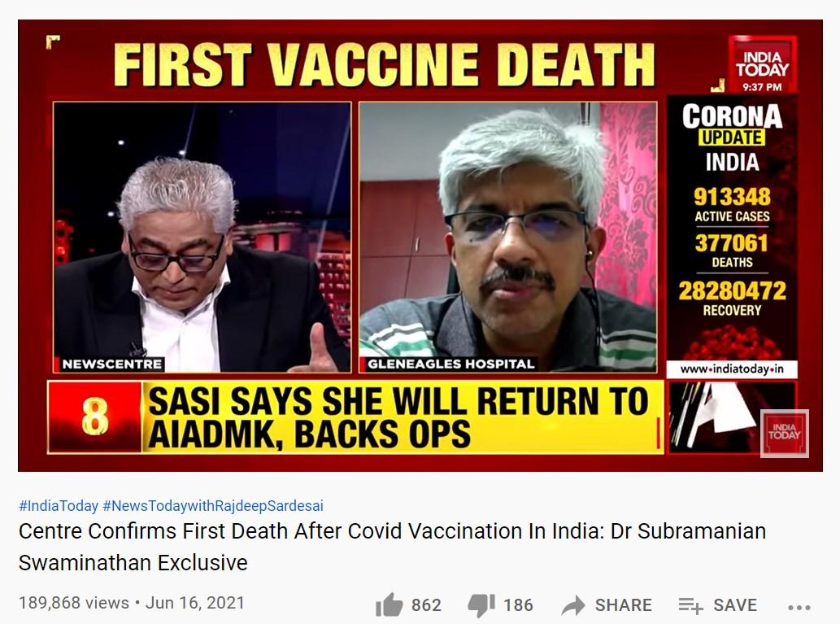Dislike the video with the thumbs-down icon

click(481, 606)
